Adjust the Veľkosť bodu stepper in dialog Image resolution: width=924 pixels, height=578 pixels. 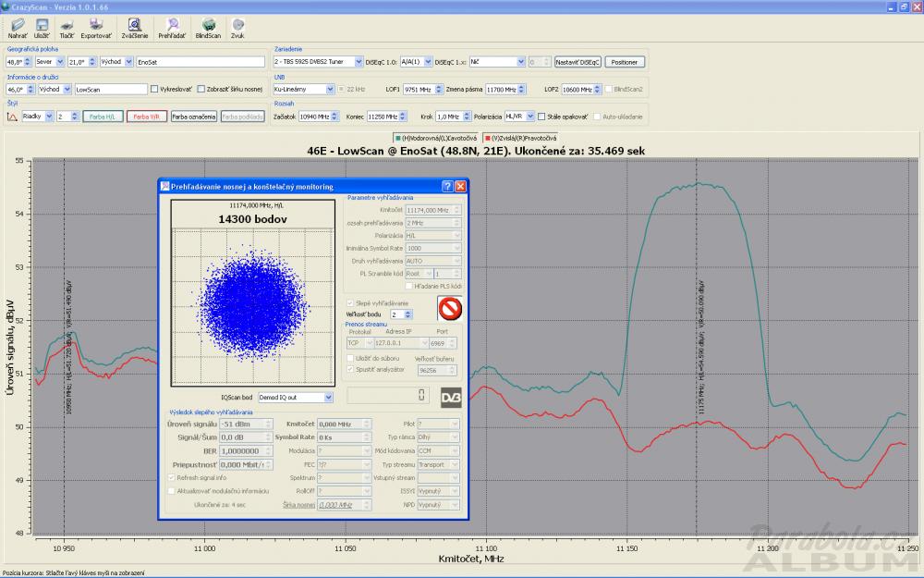click(x=408, y=314)
